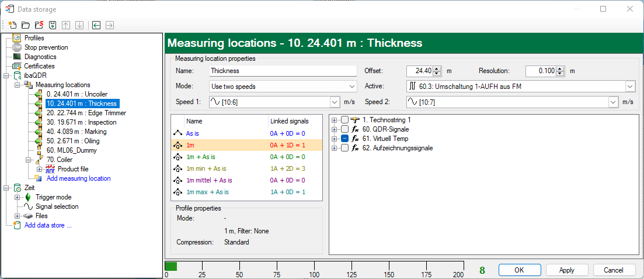Click the red folder toolbar icon
The image size is (644, 279).
point(39,25)
